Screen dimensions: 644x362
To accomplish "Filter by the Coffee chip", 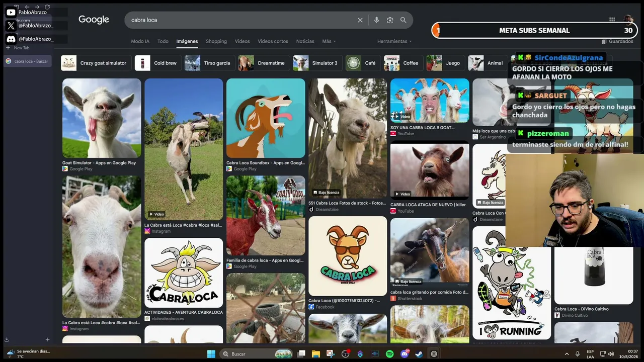I will coord(404,63).
